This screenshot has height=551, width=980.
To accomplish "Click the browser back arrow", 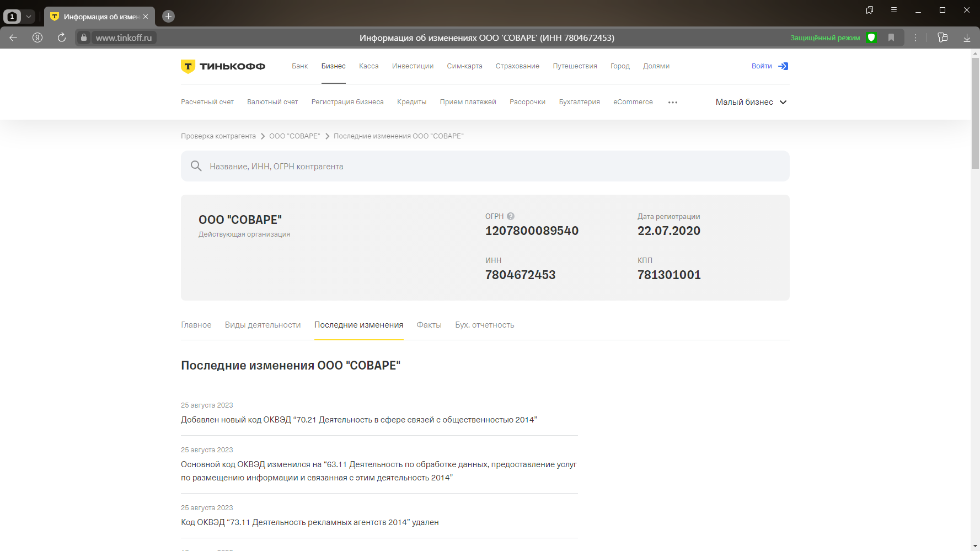I will 13,38.
